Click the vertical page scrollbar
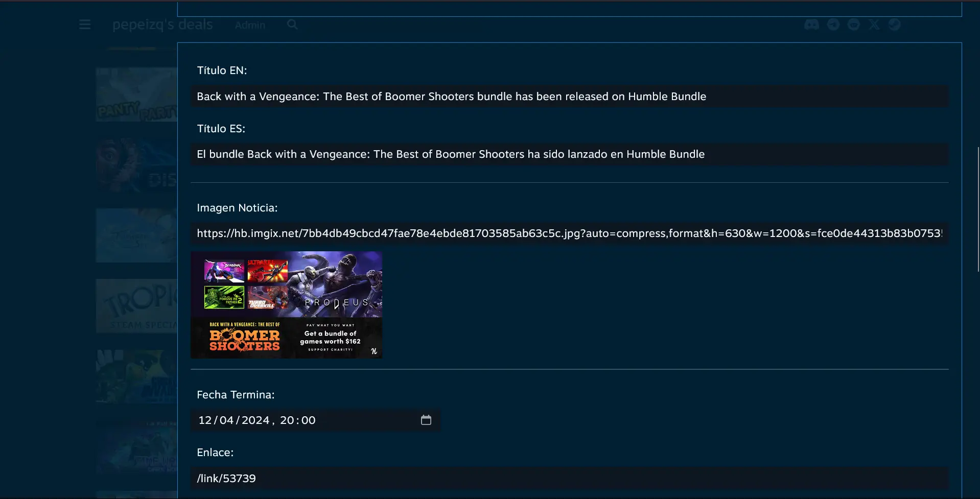 tap(977, 209)
